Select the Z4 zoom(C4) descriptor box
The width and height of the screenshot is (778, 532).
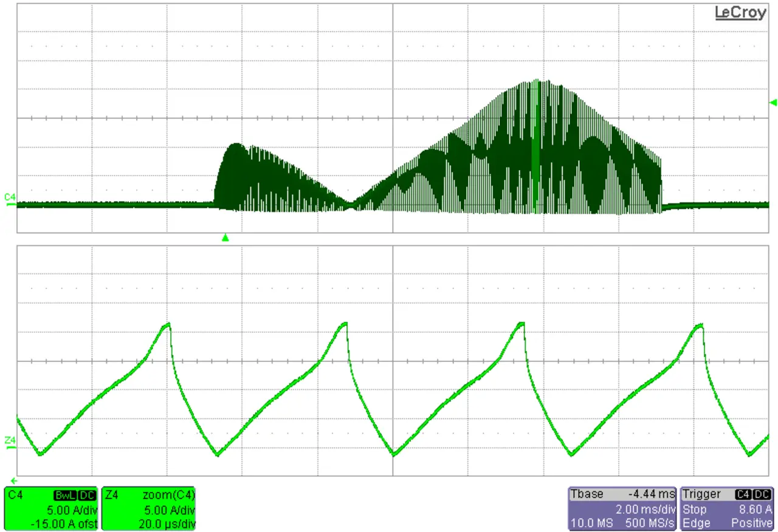pyautogui.click(x=150, y=508)
